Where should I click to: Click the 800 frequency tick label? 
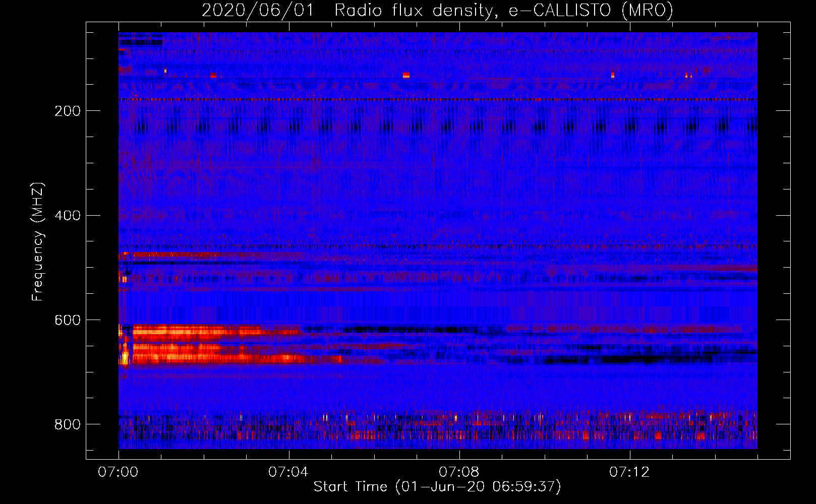68,424
